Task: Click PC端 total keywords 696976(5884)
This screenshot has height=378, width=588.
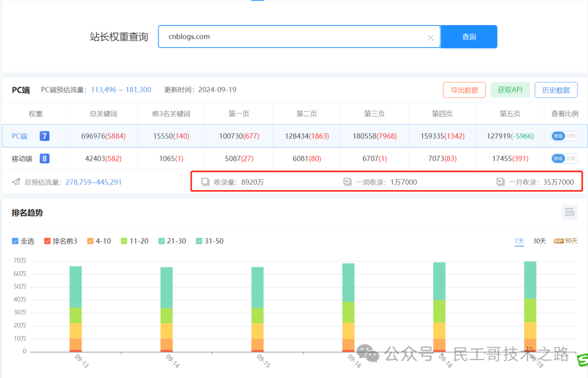Action: [103, 136]
